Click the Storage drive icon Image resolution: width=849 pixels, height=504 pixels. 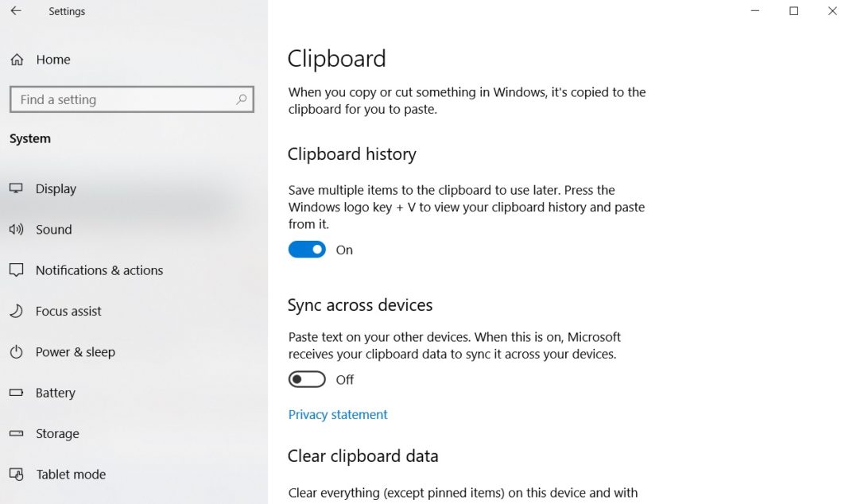17,433
